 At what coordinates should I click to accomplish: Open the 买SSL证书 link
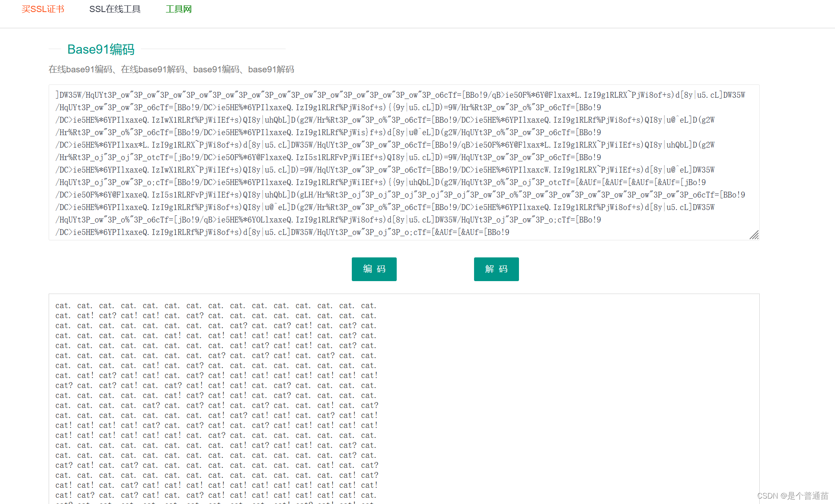(43, 9)
